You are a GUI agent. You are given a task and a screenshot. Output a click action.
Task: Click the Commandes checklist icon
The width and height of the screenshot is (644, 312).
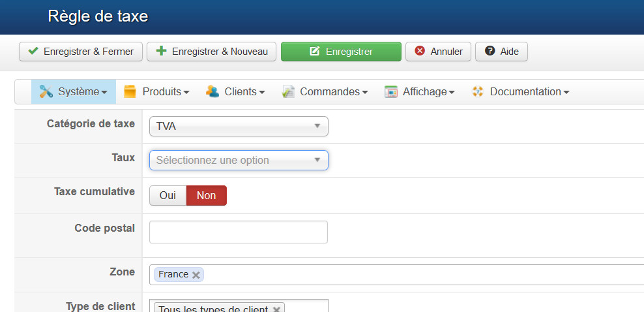[x=288, y=91]
